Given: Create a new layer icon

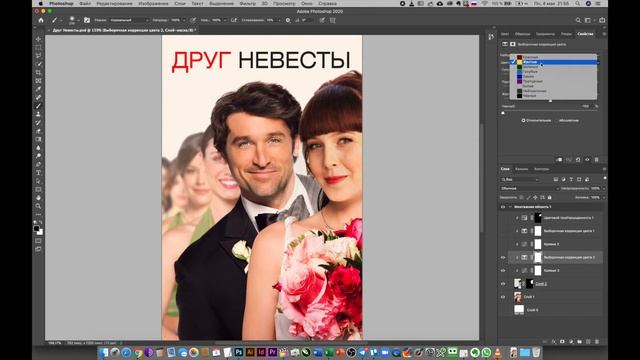Looking at the screenshot, I should coord(588,341).
